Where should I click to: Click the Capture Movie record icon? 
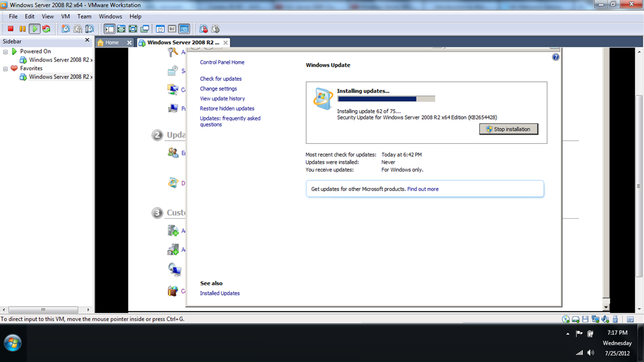coord(204,29)
